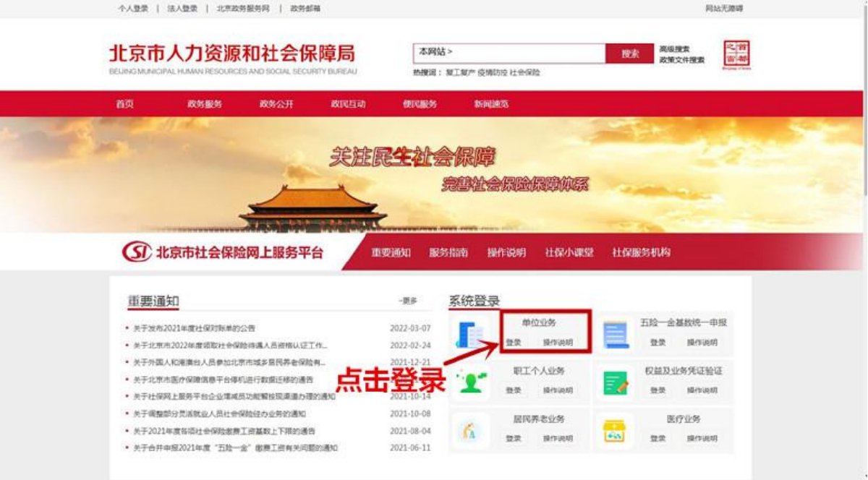The image size is (868, 480).
Task: Open notice 关于发布2021年度社保对账单的公告
Action: [194, 328]
